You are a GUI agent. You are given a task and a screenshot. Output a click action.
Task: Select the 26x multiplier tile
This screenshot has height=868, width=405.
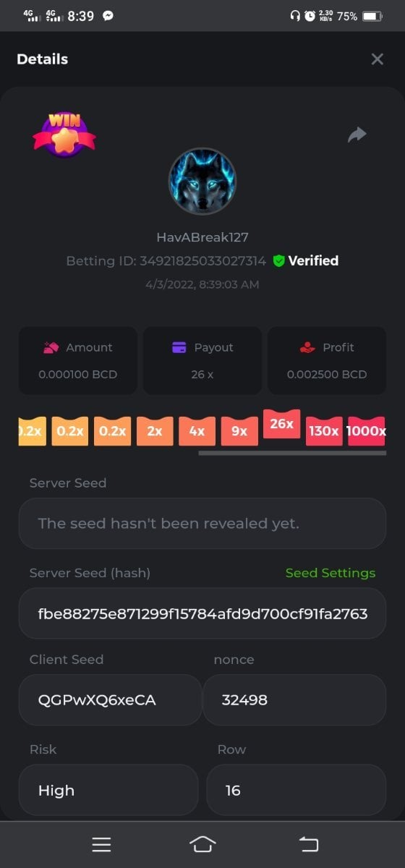tap(281, 424)
